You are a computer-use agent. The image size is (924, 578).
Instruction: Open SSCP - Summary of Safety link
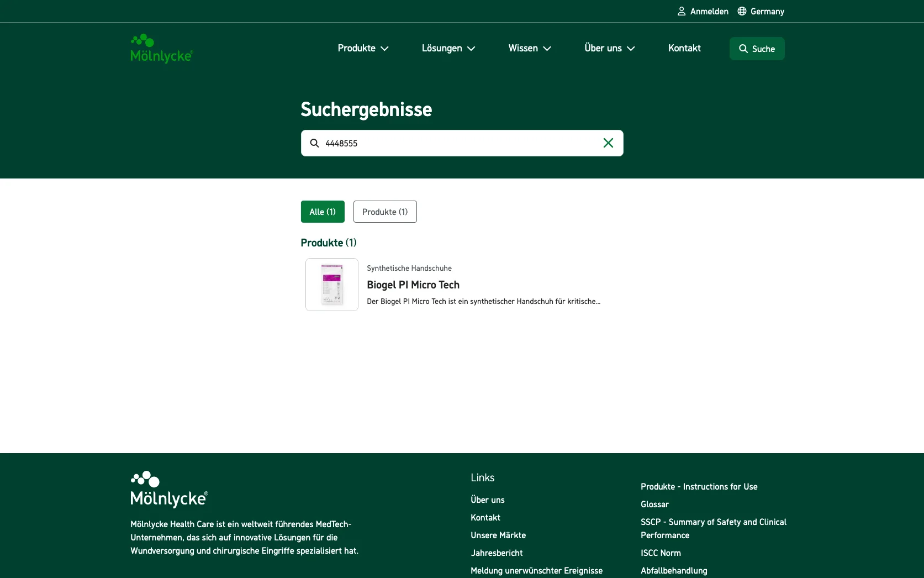714,528
